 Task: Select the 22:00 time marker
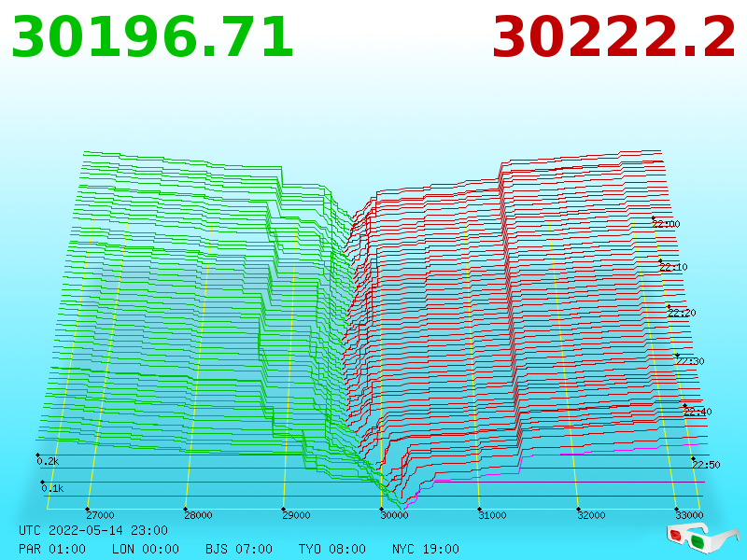pyautogui.click(x=666, y=224)
